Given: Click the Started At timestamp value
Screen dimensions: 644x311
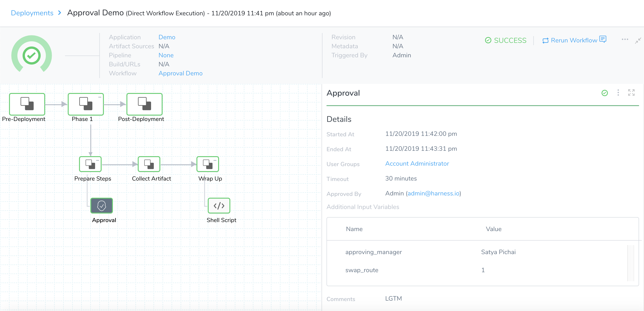Looking at the screenshot, I should (421, 134).
